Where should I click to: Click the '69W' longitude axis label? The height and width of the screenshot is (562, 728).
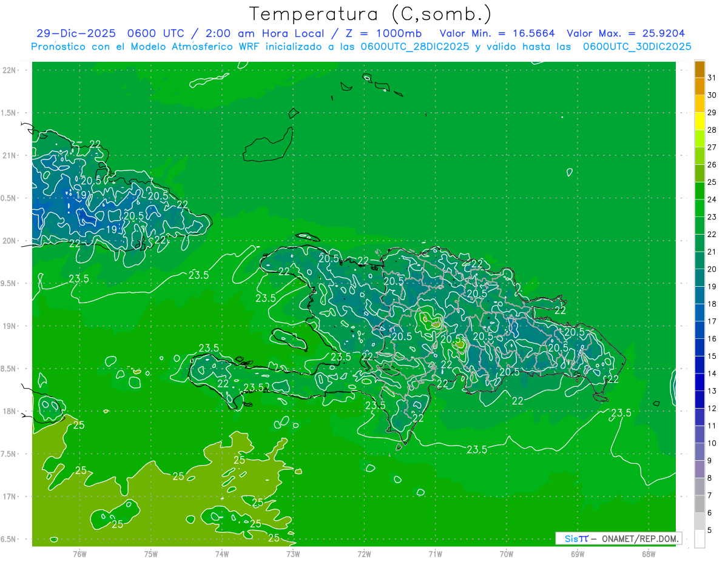pyautogui.click(x=578, y=553)
